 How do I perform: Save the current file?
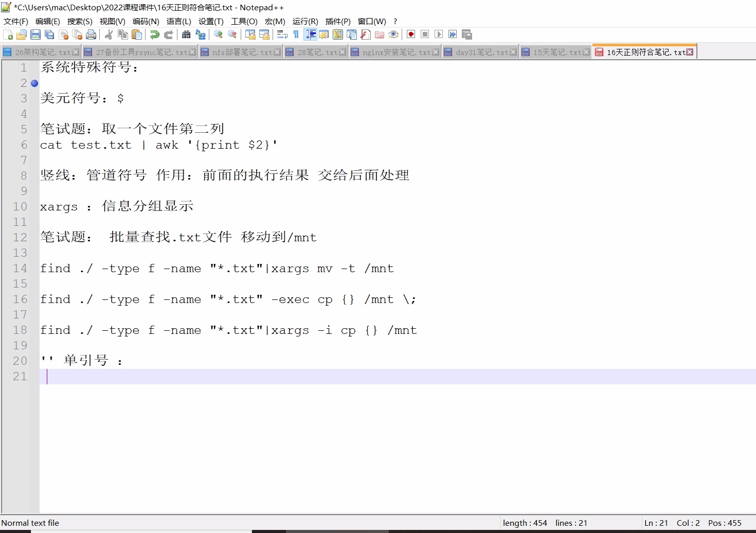(x=35, y=34)
